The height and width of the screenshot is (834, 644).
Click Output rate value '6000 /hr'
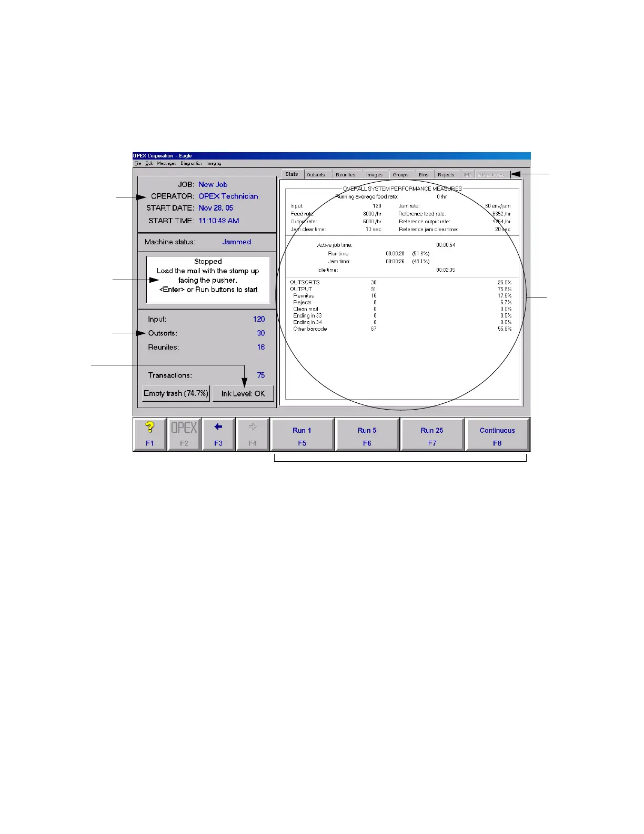click(x=372, y=222)
